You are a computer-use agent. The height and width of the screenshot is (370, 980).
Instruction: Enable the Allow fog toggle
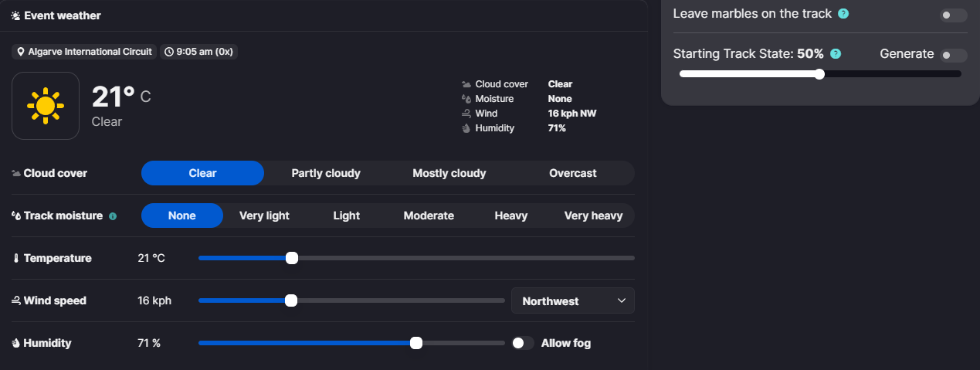(523, 343)
